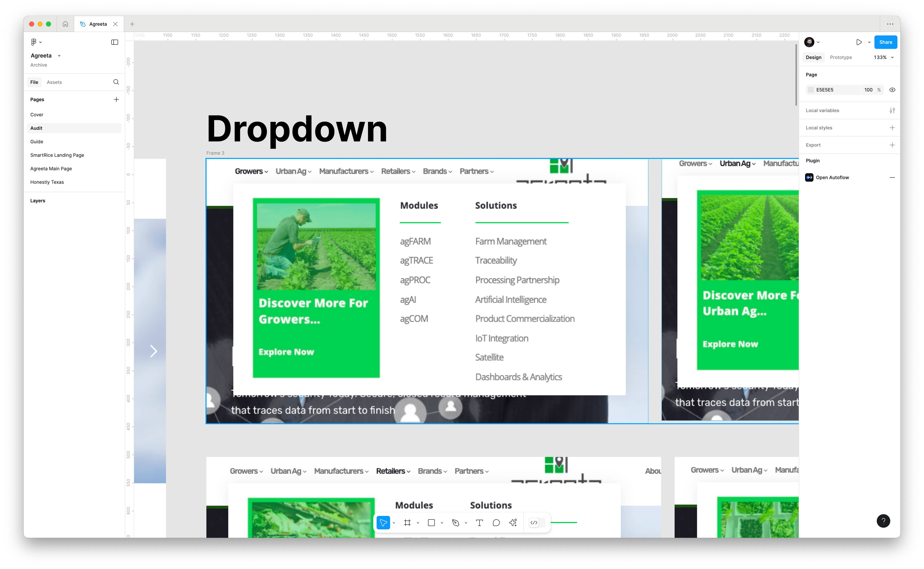Screen dimensions: 924x569
Task: Click the Dashboards & Analytics link
Action: [x=519, y=377]
